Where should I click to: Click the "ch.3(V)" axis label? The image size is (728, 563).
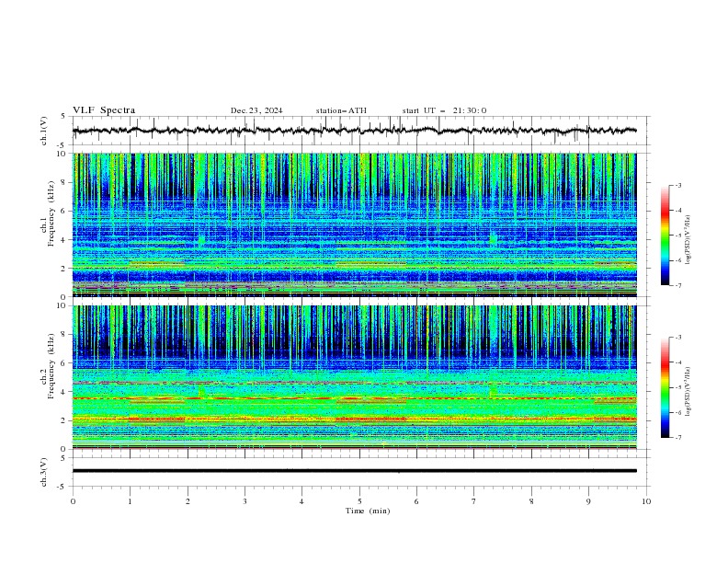pos(44,472)
